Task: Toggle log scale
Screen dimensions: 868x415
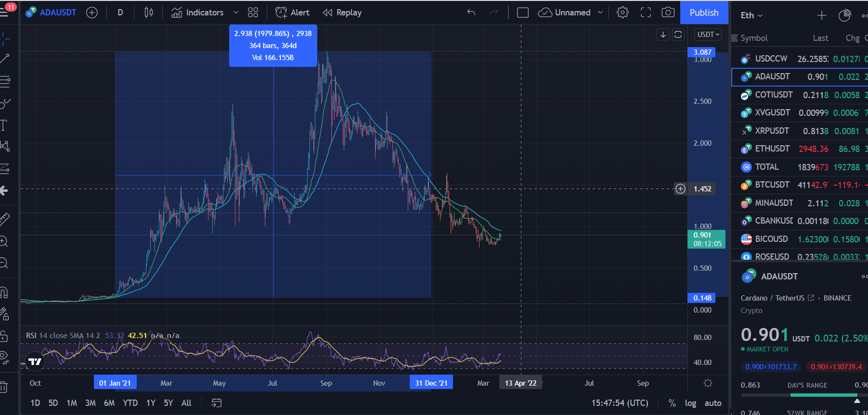Action: point(690,403)
